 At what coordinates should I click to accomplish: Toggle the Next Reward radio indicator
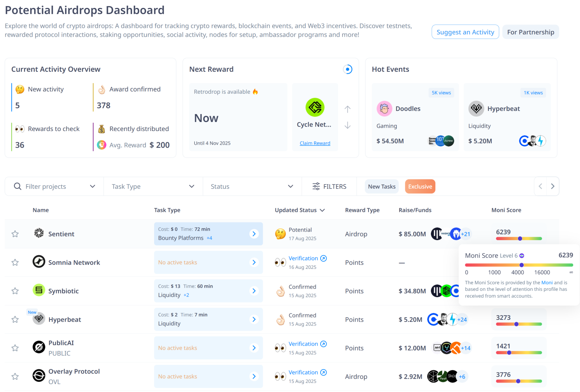pyautogui.click(x=347, y=69)
